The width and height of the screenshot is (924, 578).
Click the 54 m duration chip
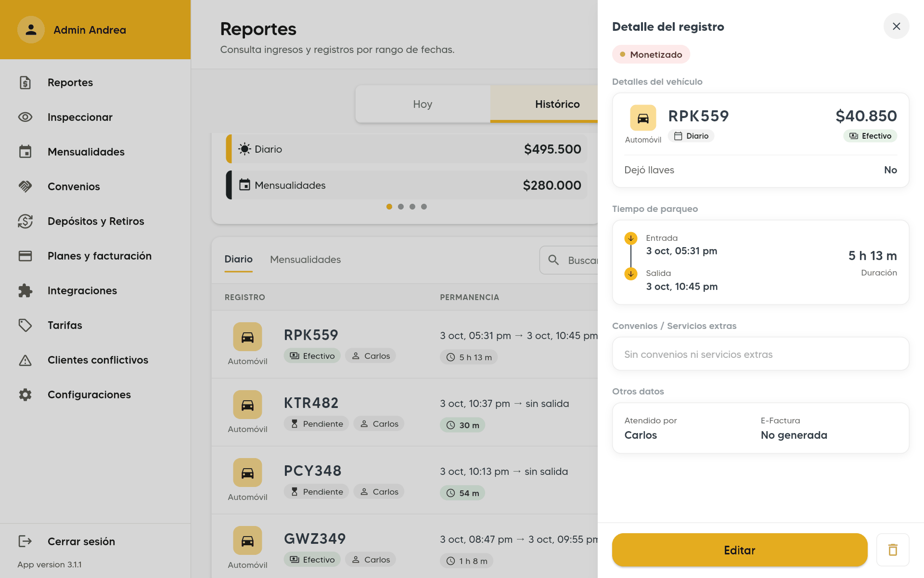(462, 493)
